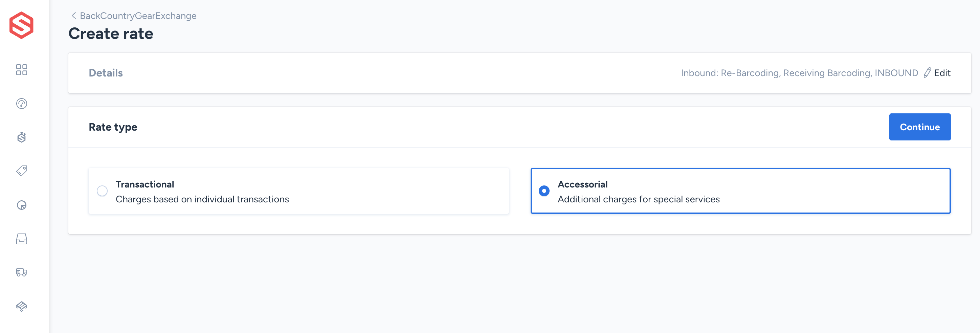Open the inbox tray icon in sidebar
The image size is (980, 333).
point(22,239)
